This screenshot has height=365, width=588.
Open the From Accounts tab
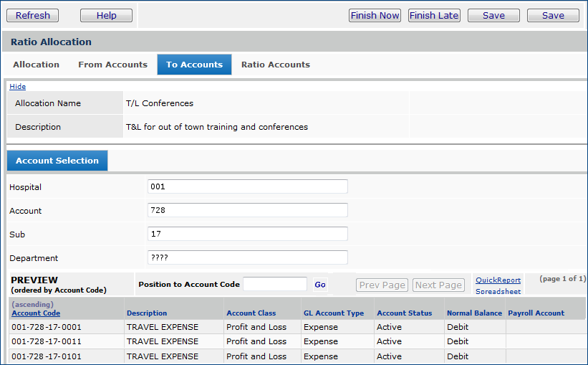pyautogui.click(x=112, y=65)
